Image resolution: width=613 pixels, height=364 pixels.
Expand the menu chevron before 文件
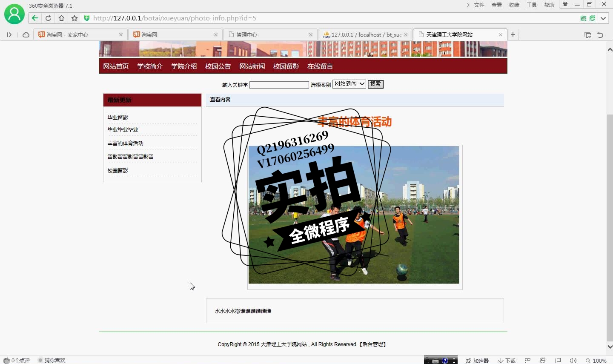point(468,5)
